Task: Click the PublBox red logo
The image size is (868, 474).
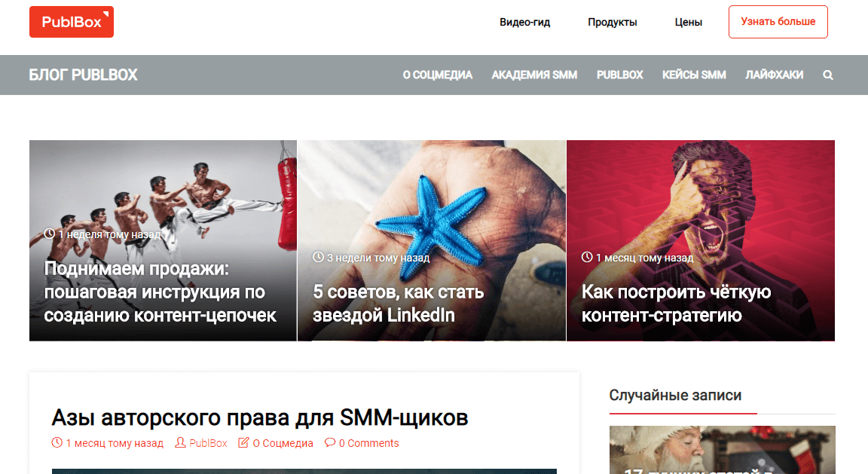Action: click(x=72, y=22)
